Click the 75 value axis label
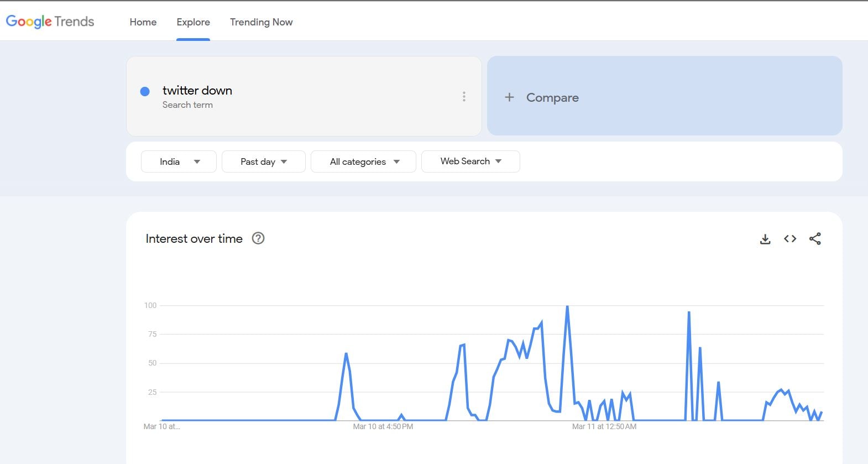 point(153,334)
